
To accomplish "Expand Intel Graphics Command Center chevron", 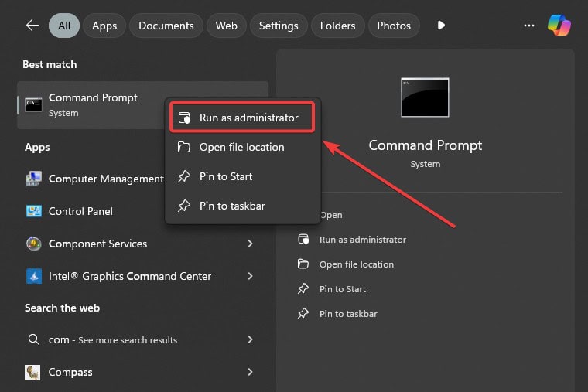I will tap(251, 276).
